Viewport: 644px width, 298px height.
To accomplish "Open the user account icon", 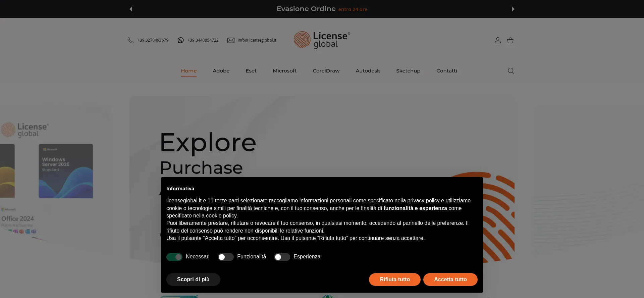I will pyautogui.click(x=498, y=40).
